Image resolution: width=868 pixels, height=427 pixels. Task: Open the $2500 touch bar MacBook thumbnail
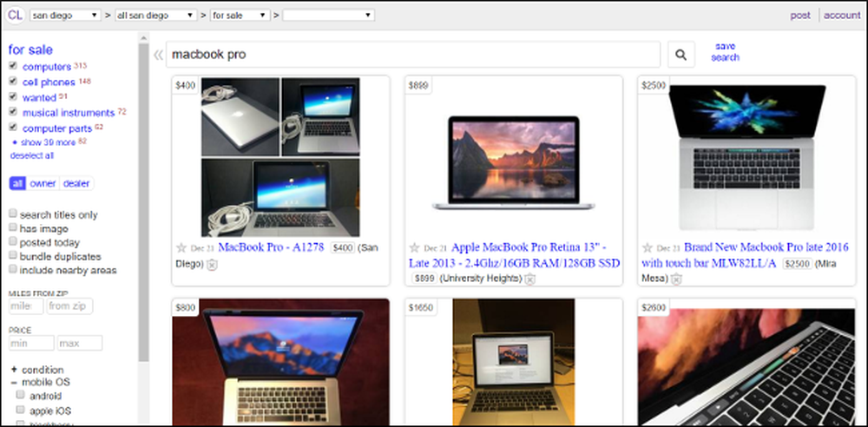[x=746, y=157]
